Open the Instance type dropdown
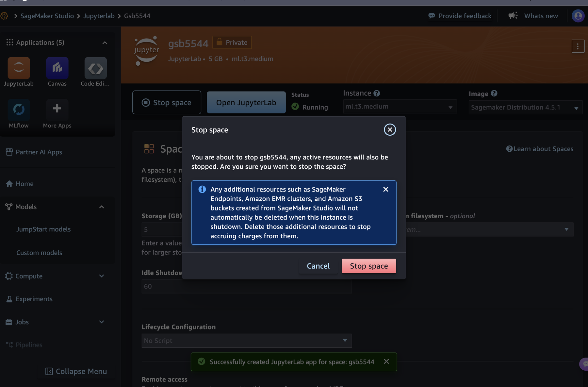Screen dimensions: 588x387 400,107
